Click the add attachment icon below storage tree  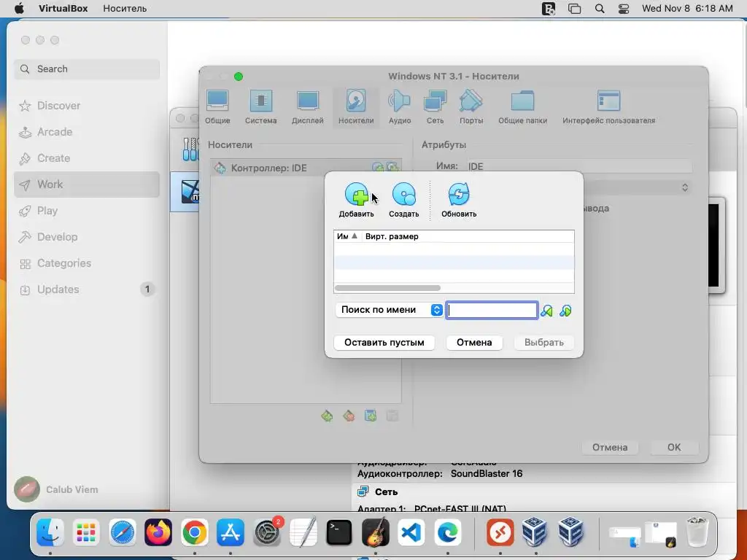click(x=370, y=416)
